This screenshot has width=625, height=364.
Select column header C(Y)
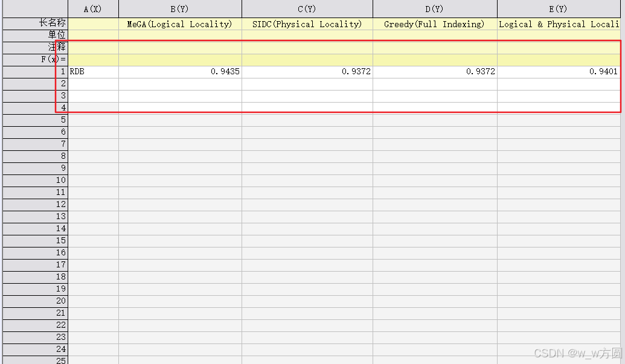coord(307,9)
